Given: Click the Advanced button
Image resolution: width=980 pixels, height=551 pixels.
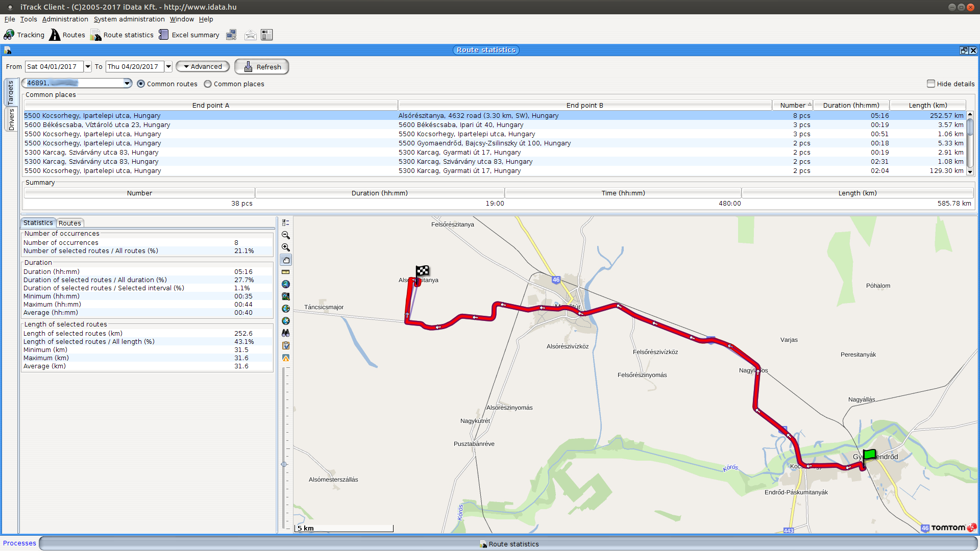Looking at the screenshot, I should point(203,67).
